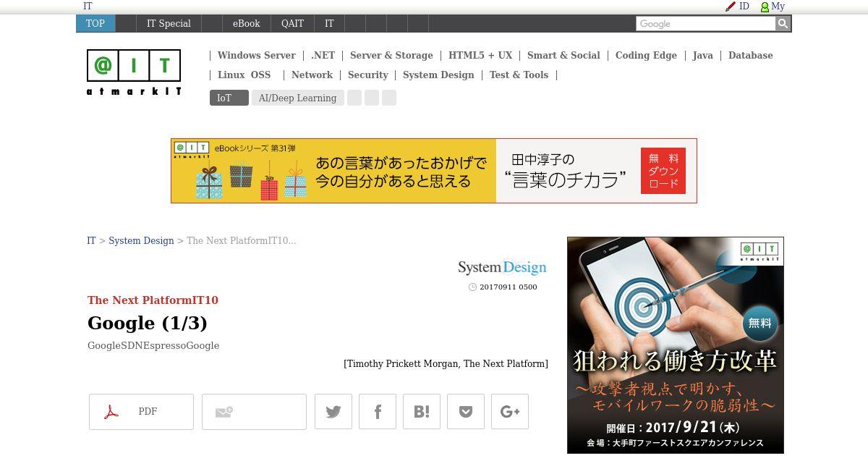Viewport: 868px width, 456px height.
Task: Click the search magnifier icon
Action: click(783, 24)
